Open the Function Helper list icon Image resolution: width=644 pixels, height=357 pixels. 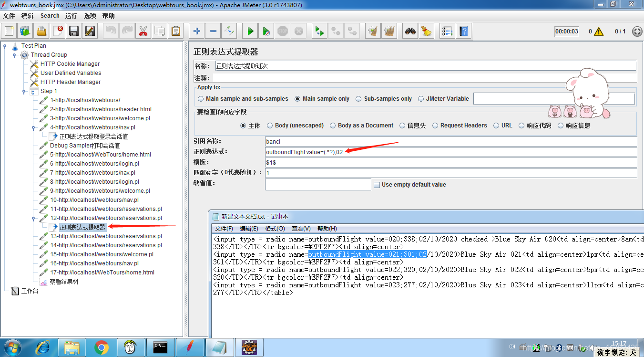[x=447, y=31]
